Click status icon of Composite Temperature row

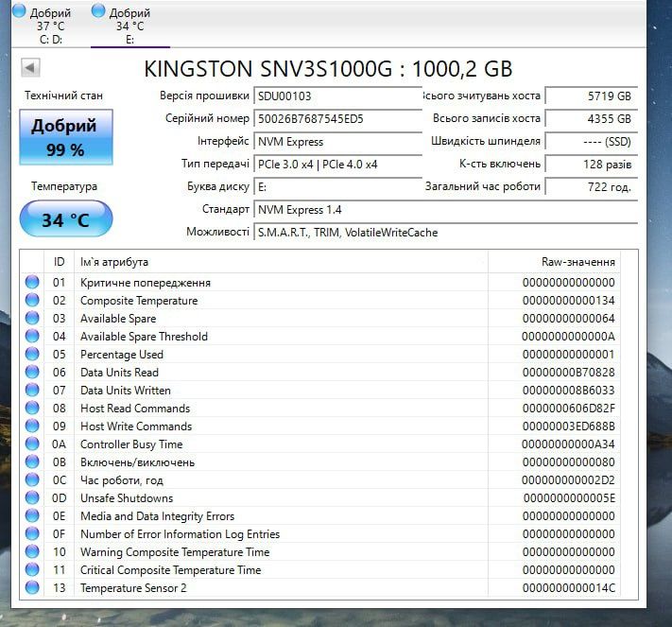point(32,300)
